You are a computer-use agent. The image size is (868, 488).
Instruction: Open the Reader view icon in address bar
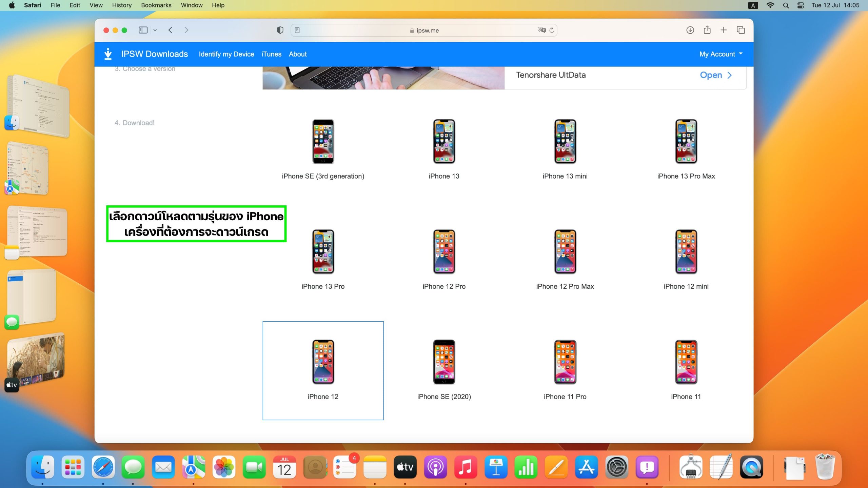297,30
